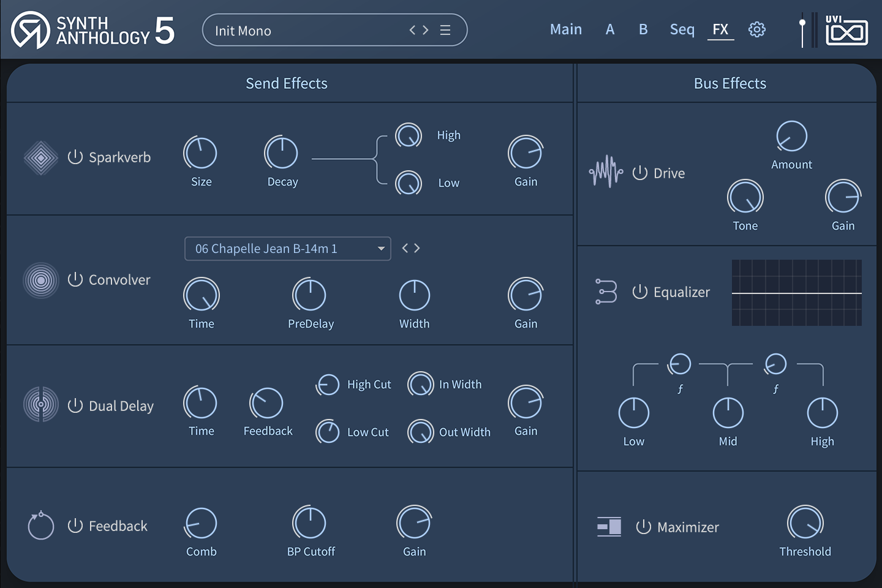
Task: Open the A oscillator tab
Action: tap(610, 29)
